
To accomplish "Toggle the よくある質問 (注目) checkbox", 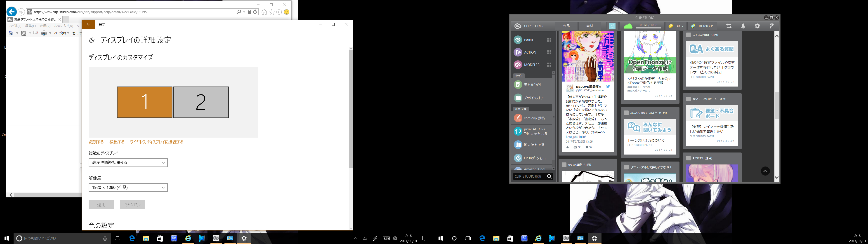I will (688, 35).
